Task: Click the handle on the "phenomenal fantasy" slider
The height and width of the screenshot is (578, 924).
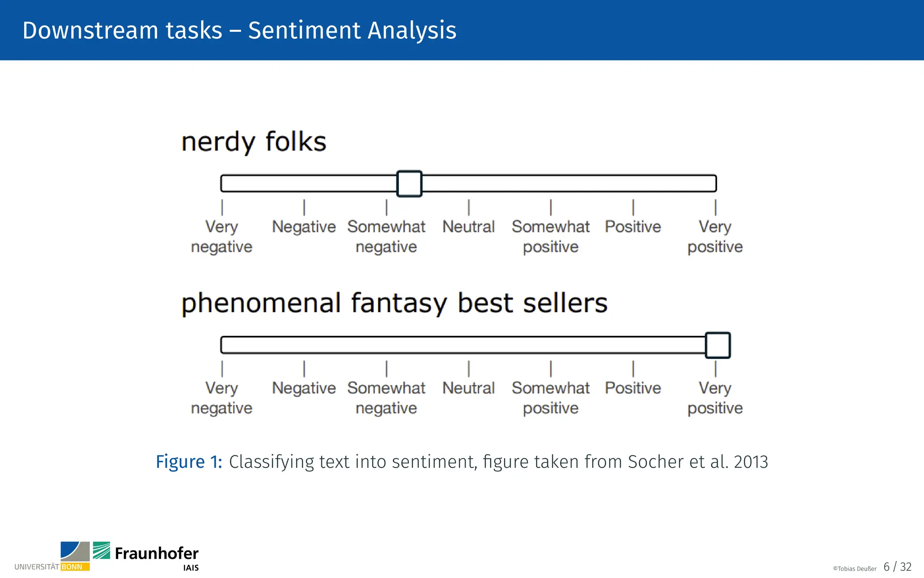Action: click(717, 345)
